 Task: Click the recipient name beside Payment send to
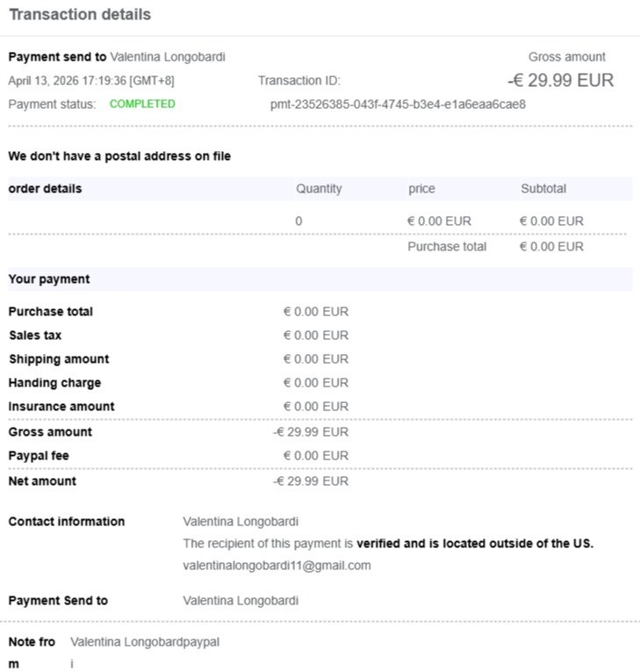point(168,57)
